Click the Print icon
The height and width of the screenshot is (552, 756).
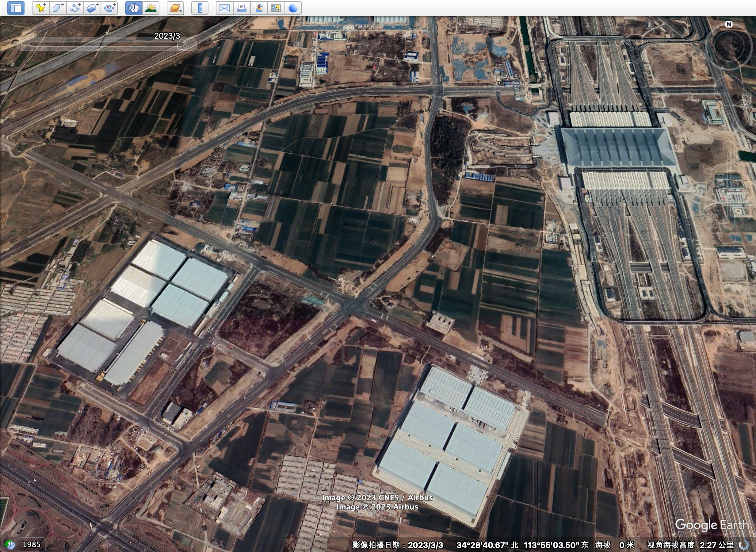242,8
